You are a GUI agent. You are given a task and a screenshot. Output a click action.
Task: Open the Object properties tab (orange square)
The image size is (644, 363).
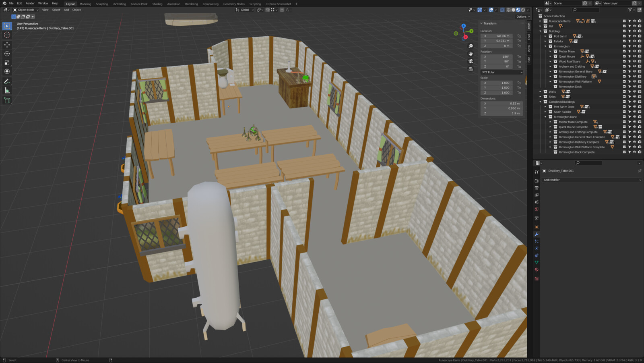point(536,227)
